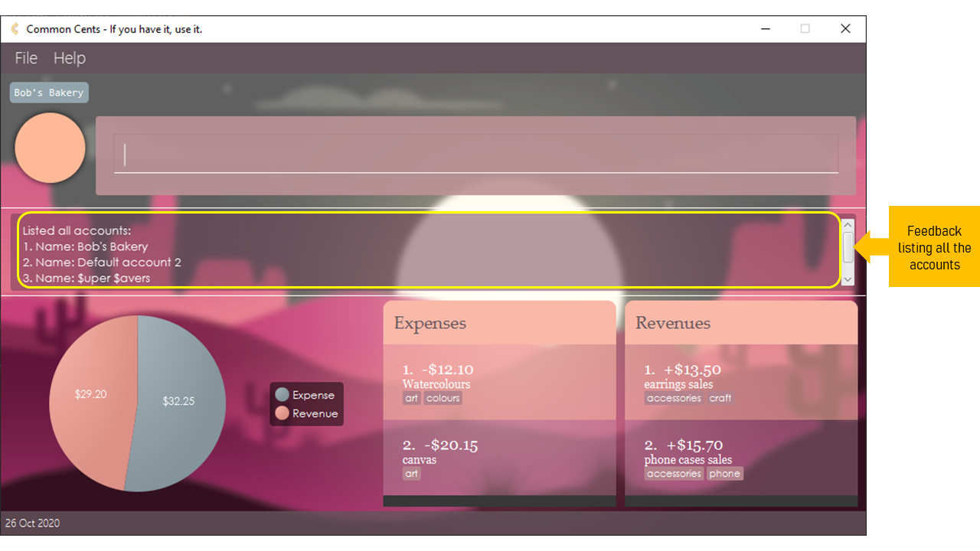Click the Common Cents app logo icon

click(15, 29)
